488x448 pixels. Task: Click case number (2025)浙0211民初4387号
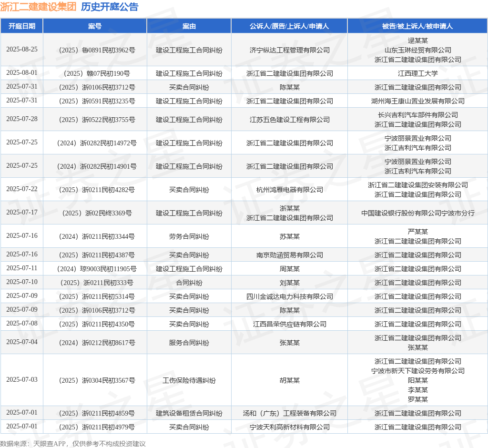97,255
